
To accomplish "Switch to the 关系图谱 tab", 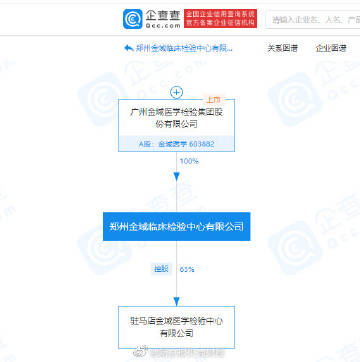I will (x=283, y=48).
